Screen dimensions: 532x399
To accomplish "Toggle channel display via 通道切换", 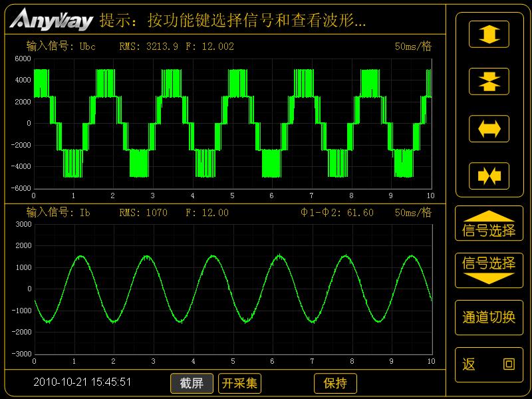I will [489, 318].
